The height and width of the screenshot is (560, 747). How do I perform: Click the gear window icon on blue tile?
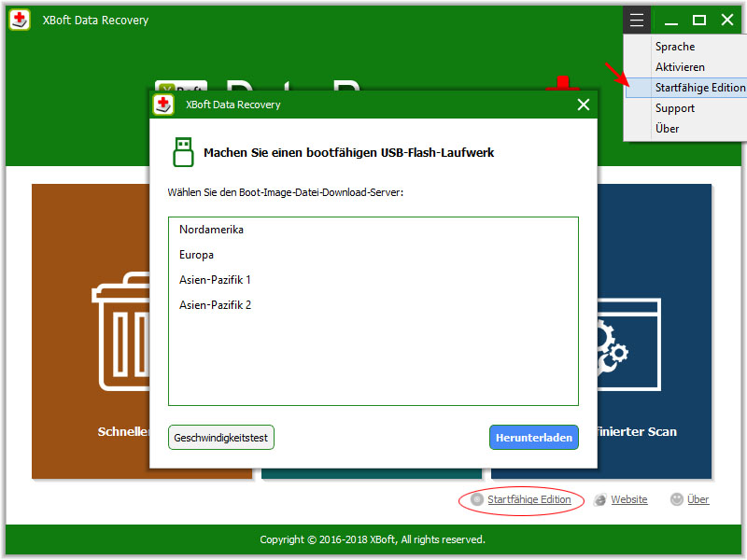coord(628,344)
